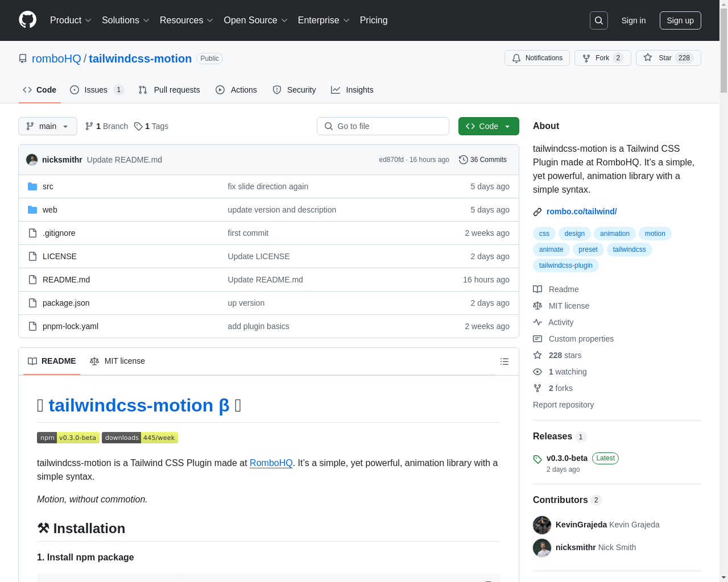Switch to the Issues tab
This screenshot has width=728, height=582.
coord(97,90)
